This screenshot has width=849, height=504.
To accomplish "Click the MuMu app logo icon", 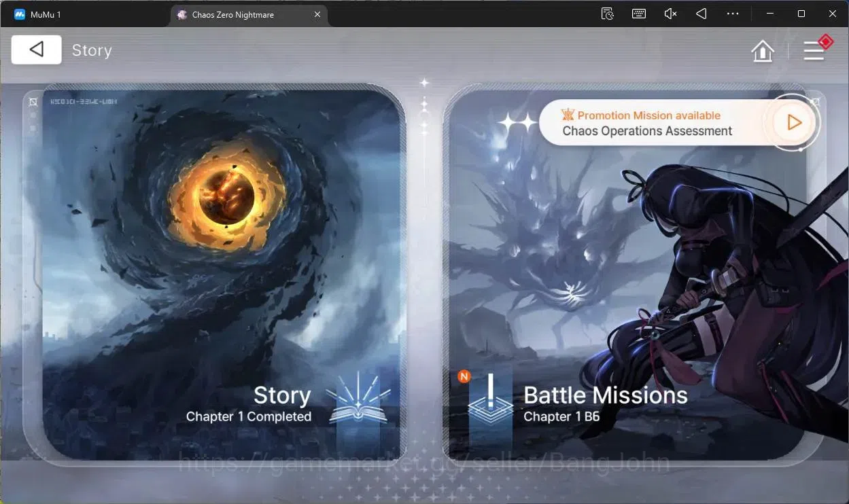I will (x=19, y=14).
